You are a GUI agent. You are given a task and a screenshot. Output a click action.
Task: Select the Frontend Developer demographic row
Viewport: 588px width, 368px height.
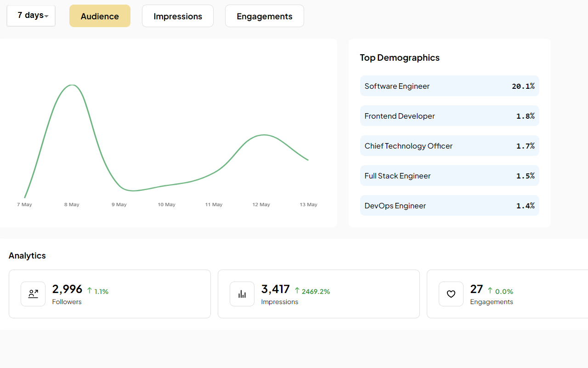point(449,116)
